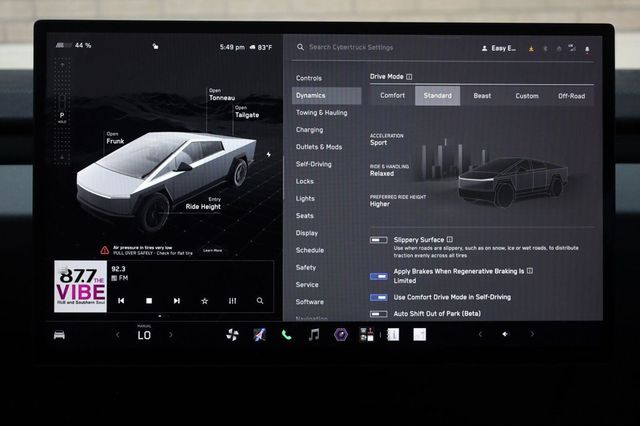640x426 pixels.
Task: Tap the volume speaker icon
Action: (x=506, y=334)
